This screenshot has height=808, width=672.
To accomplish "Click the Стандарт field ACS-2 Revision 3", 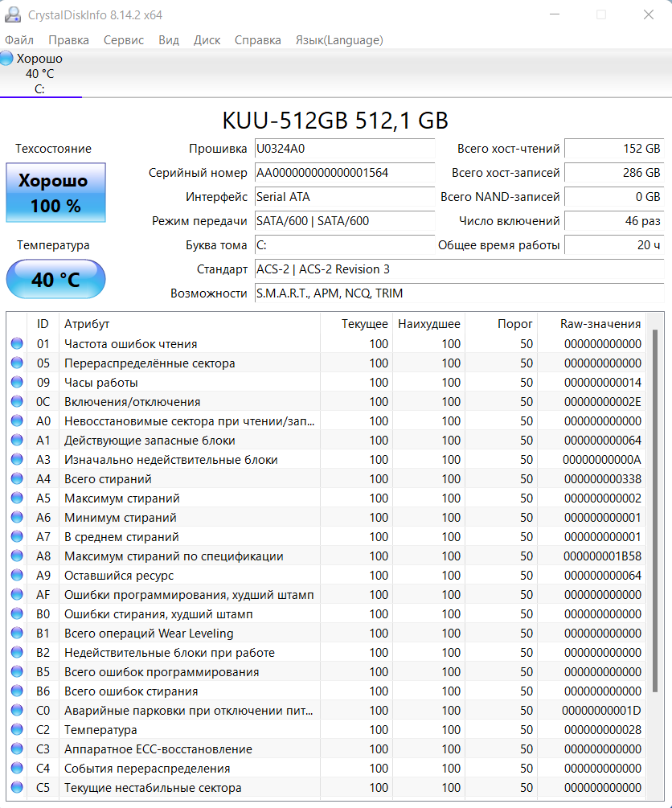I will 459,269.
